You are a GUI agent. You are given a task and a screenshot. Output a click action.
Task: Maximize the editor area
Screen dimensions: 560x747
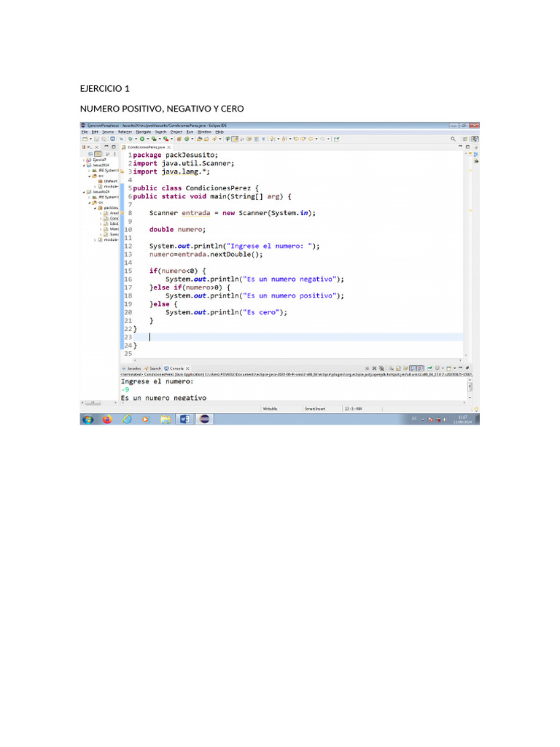(x=467, y=147)
